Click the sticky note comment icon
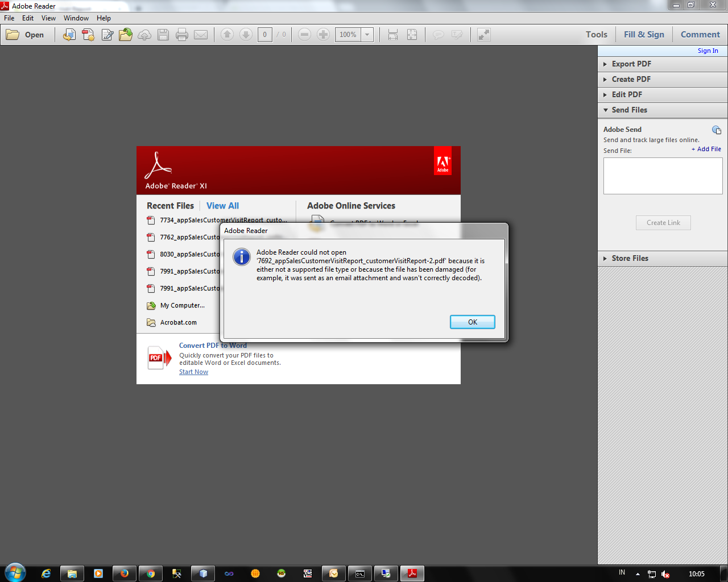 tap(439, 35)
